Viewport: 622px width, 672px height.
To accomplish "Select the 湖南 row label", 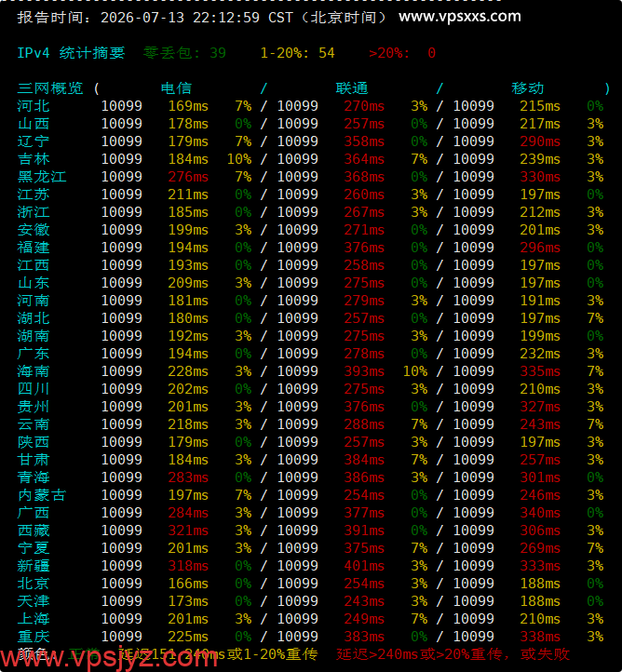I will pos(34,336).
